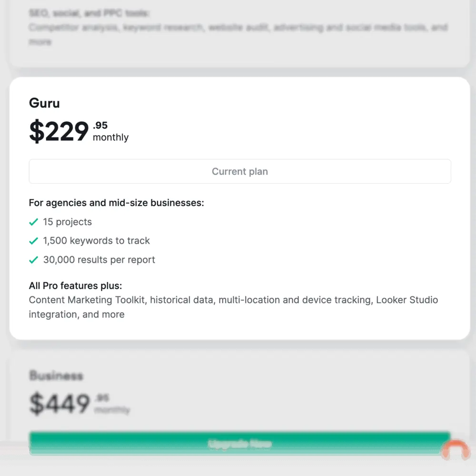
Task: Select the Guru plan heading
Action: coord(44,103)
